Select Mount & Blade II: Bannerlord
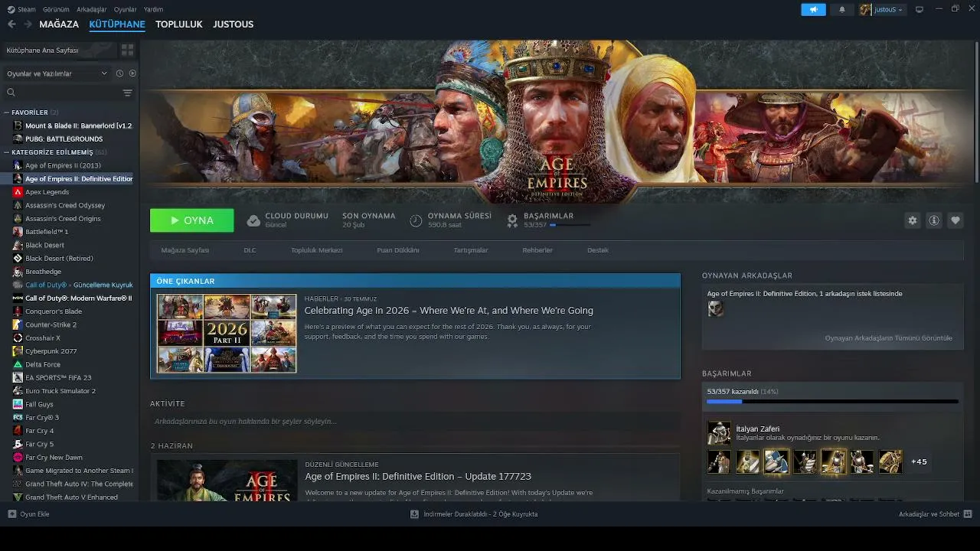 (72, 126)
